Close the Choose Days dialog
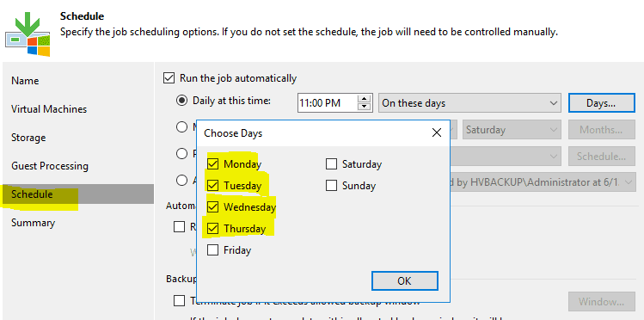This screenshot has width=644, height=320. click(437, 132)
